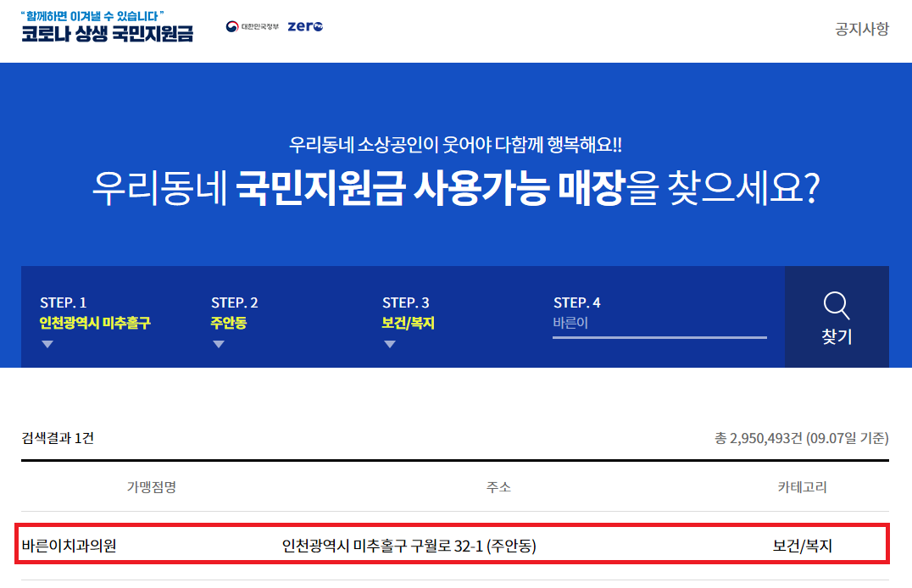The image size is (912, 588).
Task: Click the 가맹점명 column header
Action: click(x=152, y=487)
